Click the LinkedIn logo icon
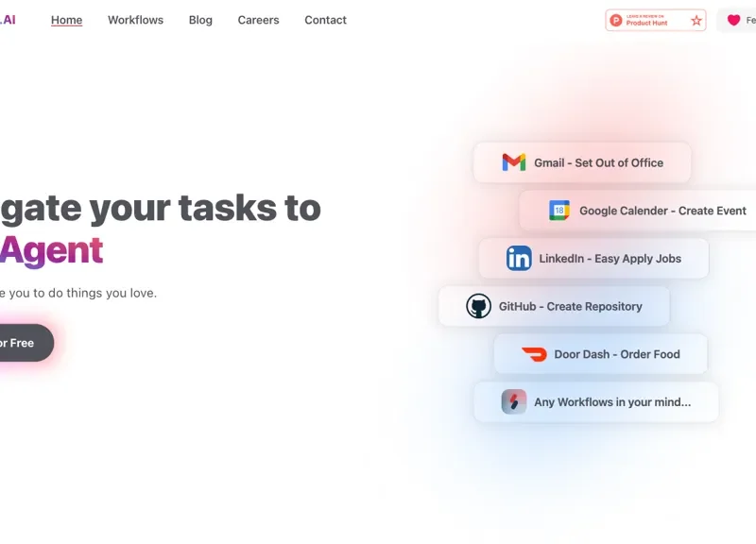The width and height of the screenshot is (756, 544). click(x=519, y=259)
